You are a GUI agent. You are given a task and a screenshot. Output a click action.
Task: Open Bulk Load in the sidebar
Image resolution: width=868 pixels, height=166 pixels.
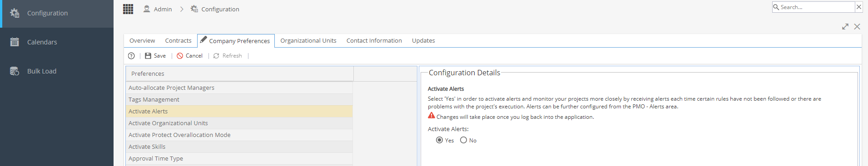[x=57, y=71]
